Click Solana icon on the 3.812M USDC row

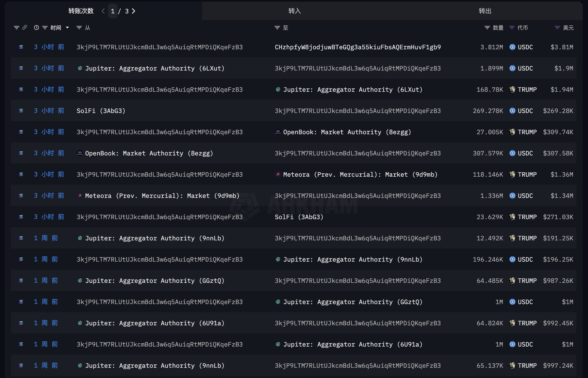pos(21,47)
